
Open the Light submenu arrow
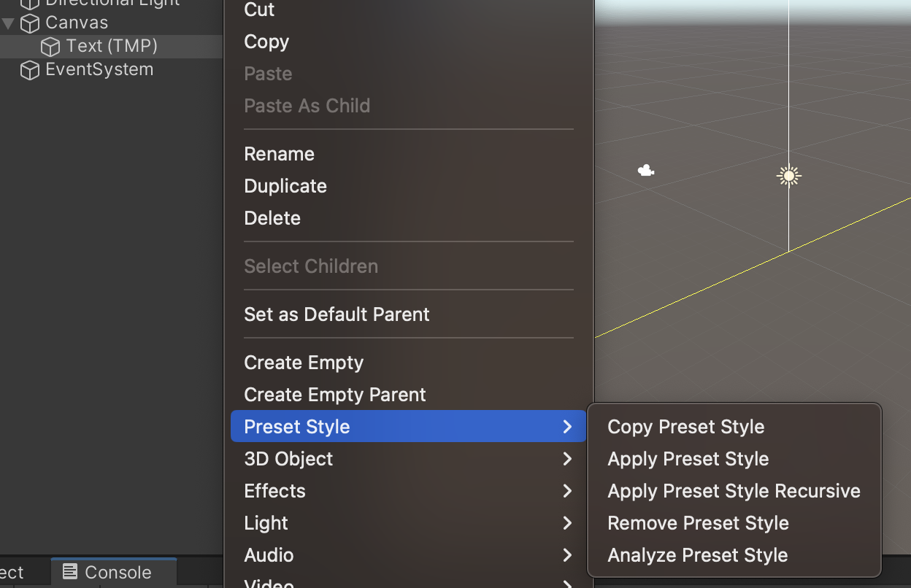point(568,523)
